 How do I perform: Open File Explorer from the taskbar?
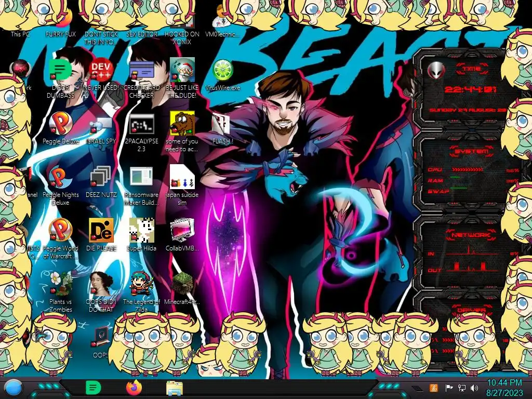coord(175,388)
